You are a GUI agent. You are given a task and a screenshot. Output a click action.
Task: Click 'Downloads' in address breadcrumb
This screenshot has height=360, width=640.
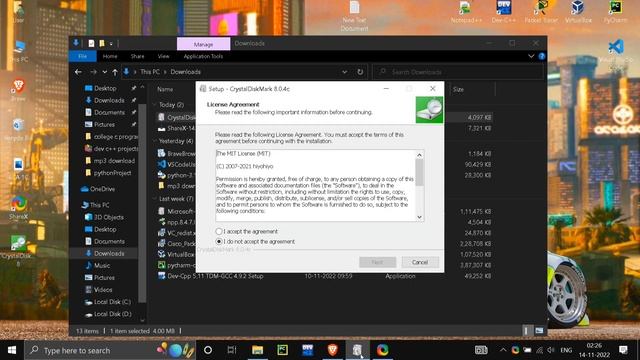[x=186, y=72]
